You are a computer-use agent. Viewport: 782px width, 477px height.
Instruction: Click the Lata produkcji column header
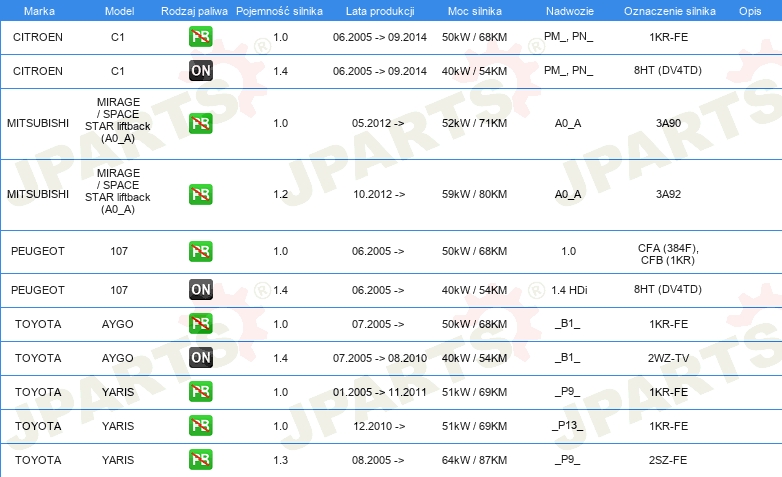pyautogui.click(x=380, y=11)
